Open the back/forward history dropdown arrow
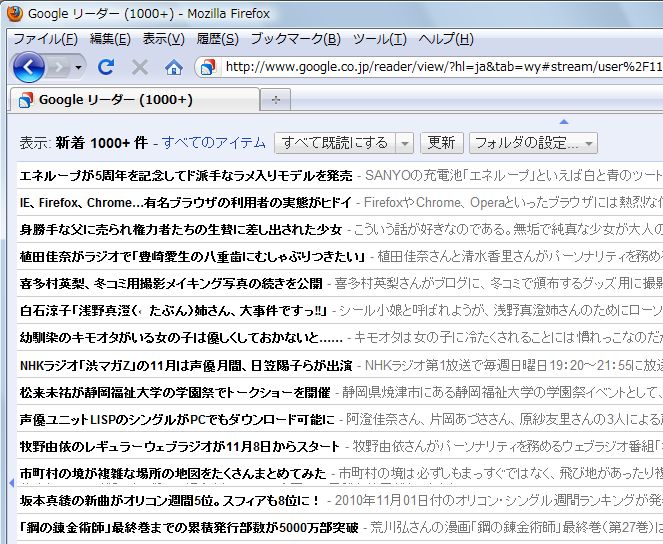The width and height of the screenshot is (663, 544). click(78, 67)
